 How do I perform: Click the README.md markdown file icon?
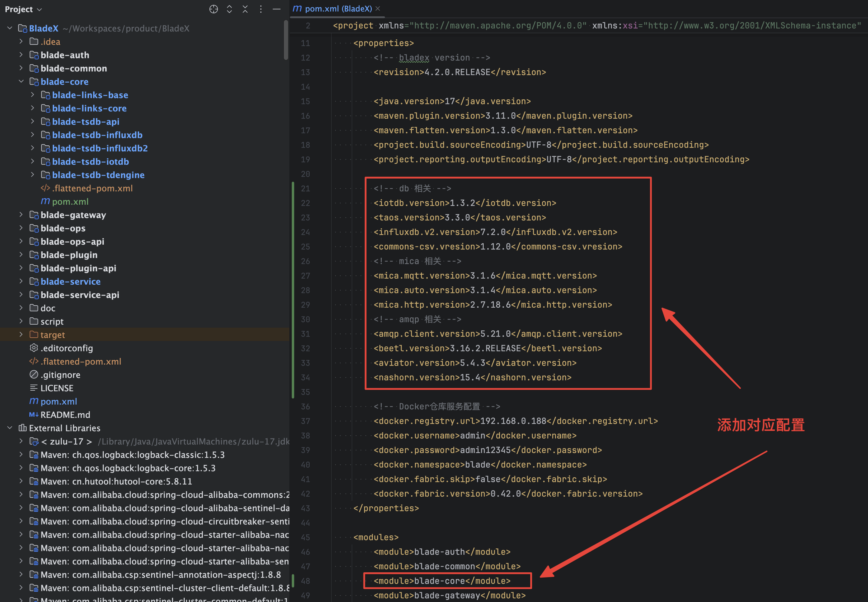click(x=34, y=415)
